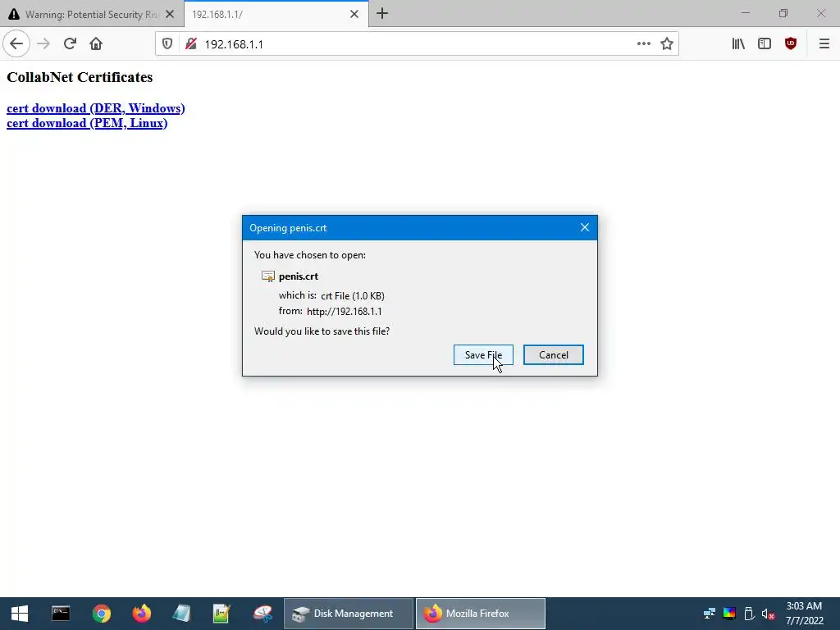Image resolution: width=840 pixels, height=630 pixels.
Task: Open the clock showing 3:03 AM
Action: click(x=804, y=614)
